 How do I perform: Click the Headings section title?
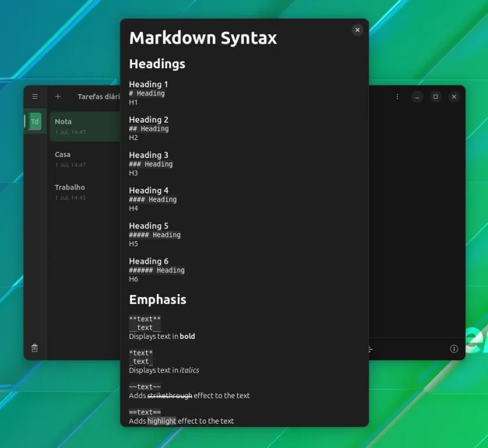click(157, 64)
